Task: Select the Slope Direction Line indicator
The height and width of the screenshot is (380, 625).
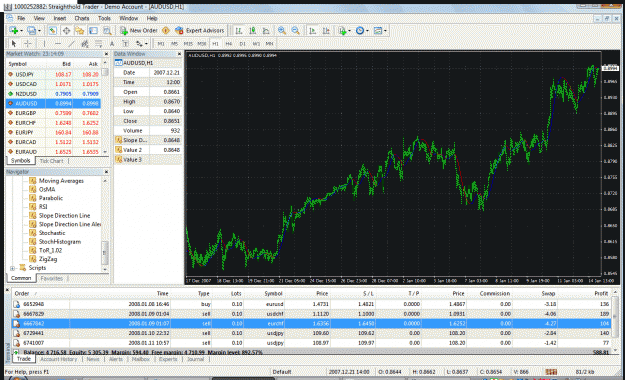Action: (64, 216)
